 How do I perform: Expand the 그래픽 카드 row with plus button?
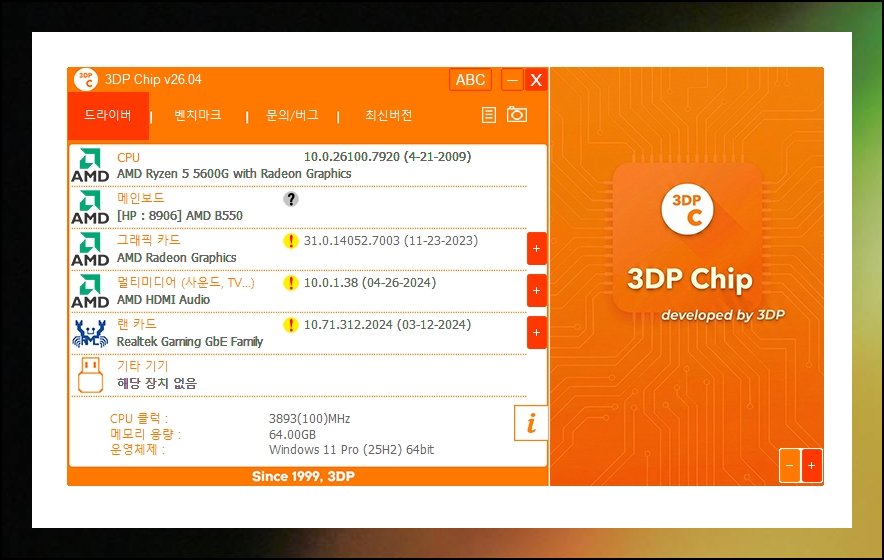tap(537, 249)
